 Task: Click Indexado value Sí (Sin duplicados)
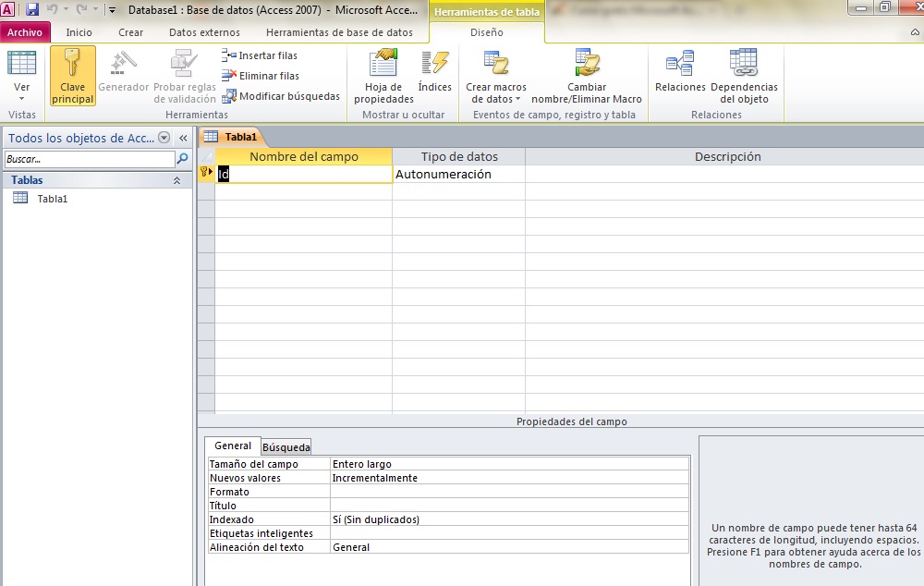[x=509, y=519]
